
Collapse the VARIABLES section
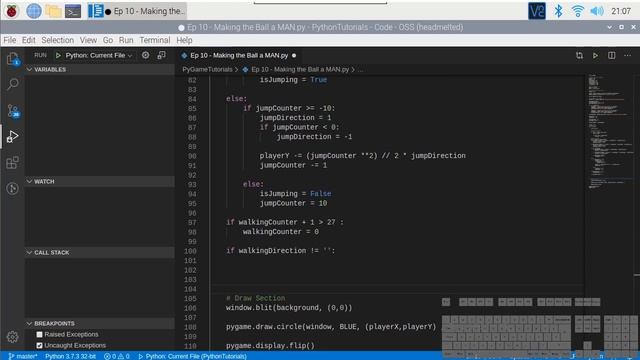click(100, 69)
